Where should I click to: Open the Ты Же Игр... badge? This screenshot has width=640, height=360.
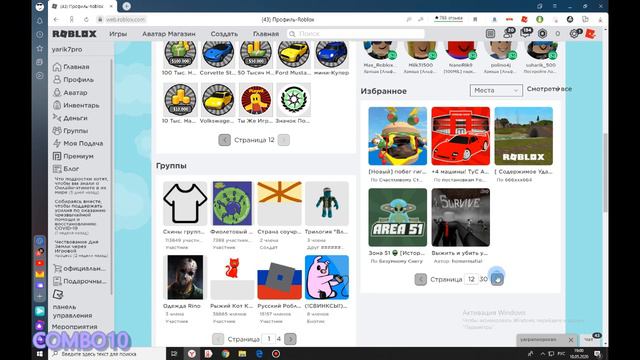(x=256, y=100)
